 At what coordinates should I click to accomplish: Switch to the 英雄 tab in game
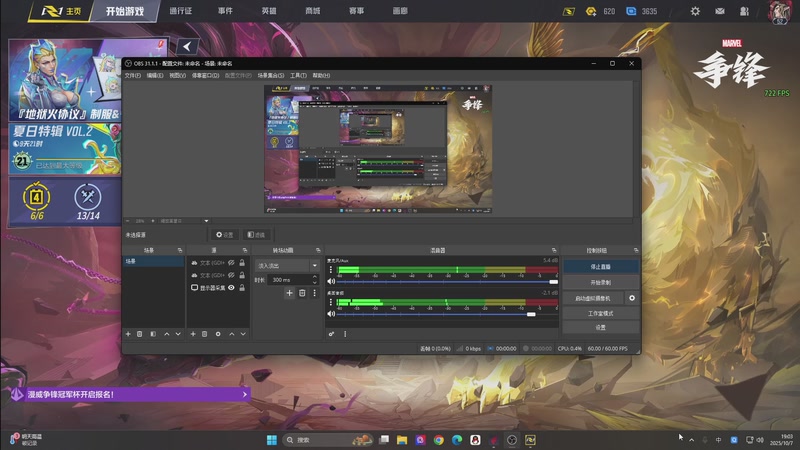269,12
